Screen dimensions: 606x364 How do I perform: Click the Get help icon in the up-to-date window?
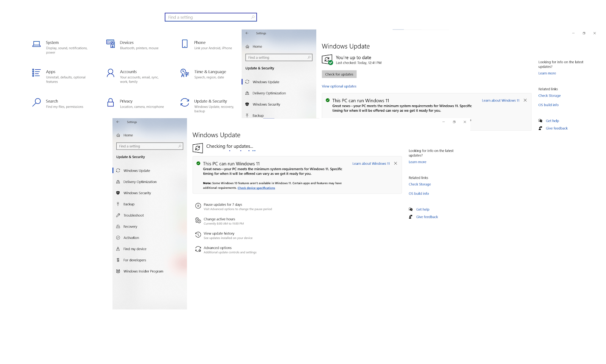tap(540, 121)
